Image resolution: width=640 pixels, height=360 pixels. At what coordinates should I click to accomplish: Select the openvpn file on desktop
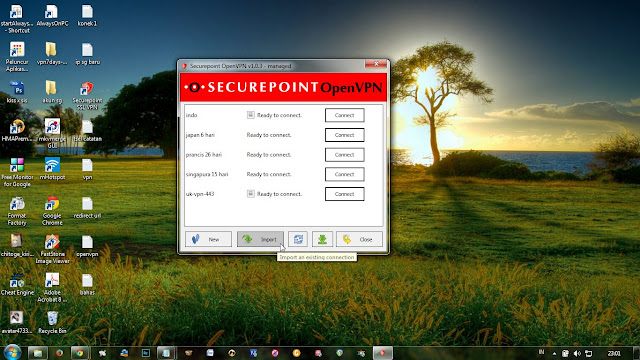click(87, 246)
